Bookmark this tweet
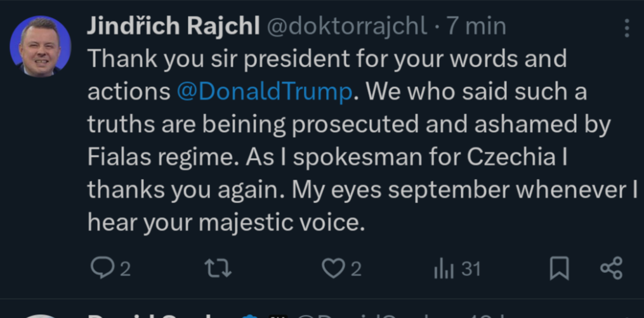The height and width of the screenshot is (318, 644). (558, 268)
